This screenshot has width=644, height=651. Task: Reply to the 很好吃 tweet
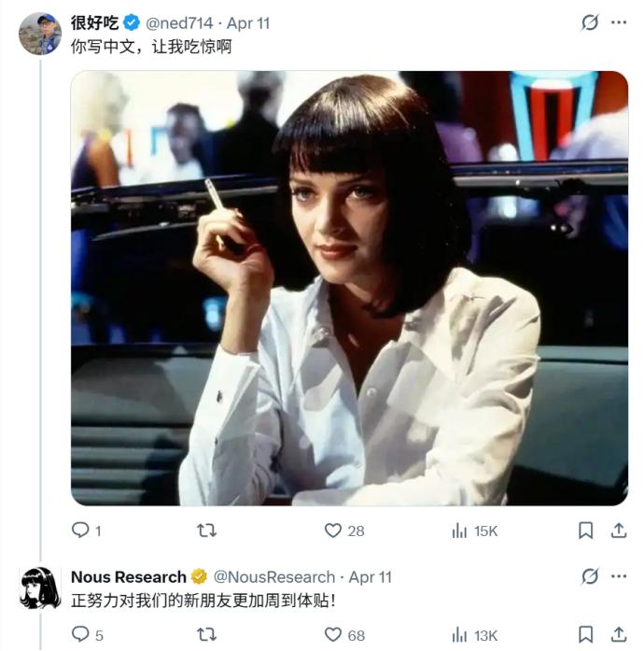81,531
